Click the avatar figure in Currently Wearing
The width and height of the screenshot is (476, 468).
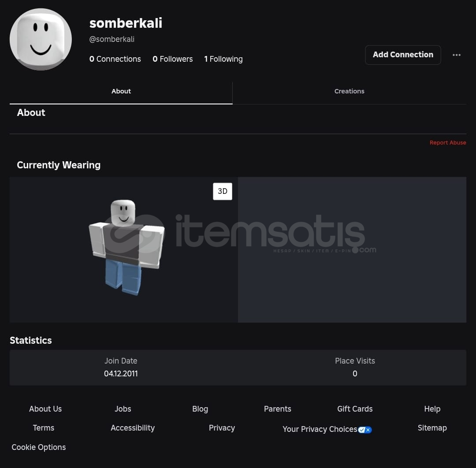coord(126,247)
